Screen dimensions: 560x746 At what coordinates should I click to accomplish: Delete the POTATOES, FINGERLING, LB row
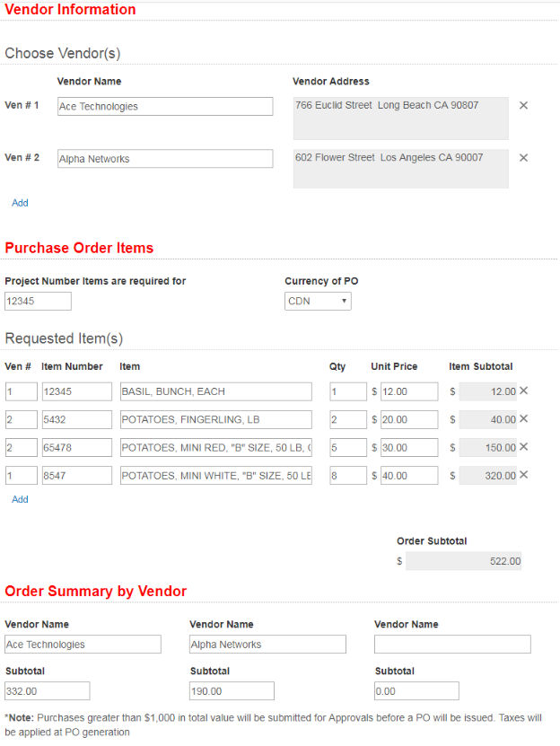pyautogui.click(x=524, y=418)
